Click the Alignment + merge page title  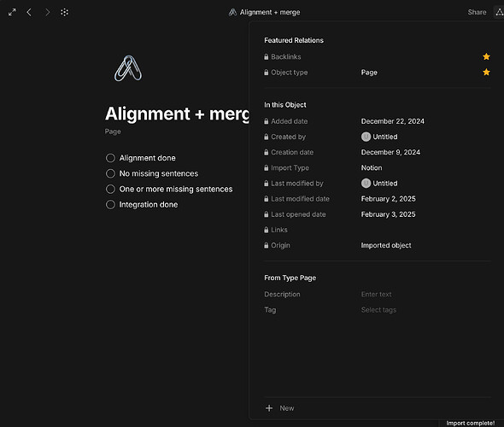coord(177,114)
